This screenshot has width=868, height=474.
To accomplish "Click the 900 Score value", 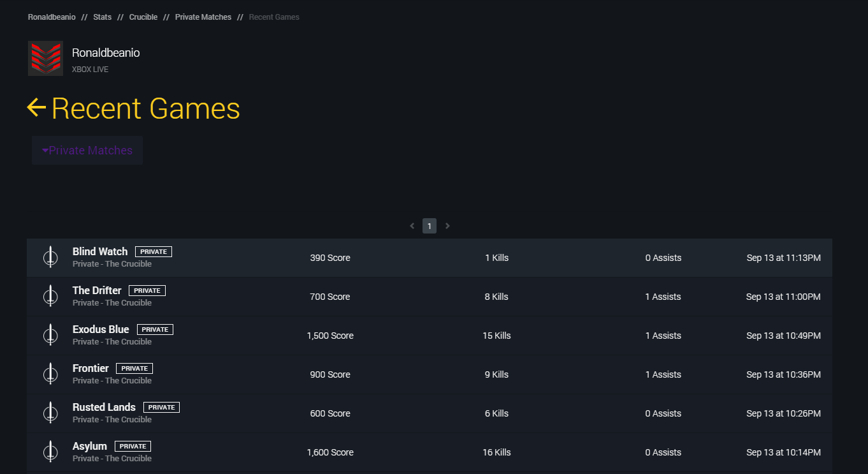I will coord(330,374).
